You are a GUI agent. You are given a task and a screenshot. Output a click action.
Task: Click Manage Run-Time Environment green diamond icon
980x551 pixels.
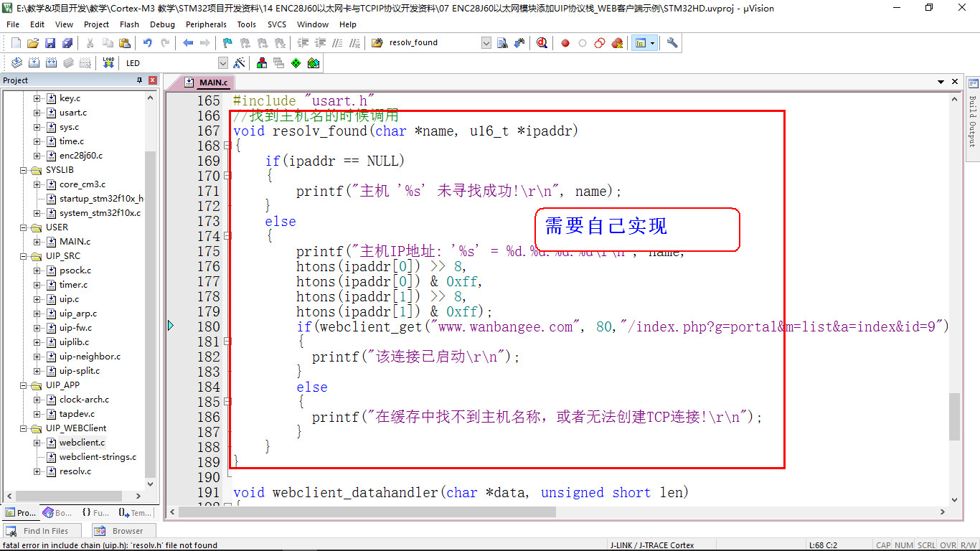(296, 63)
